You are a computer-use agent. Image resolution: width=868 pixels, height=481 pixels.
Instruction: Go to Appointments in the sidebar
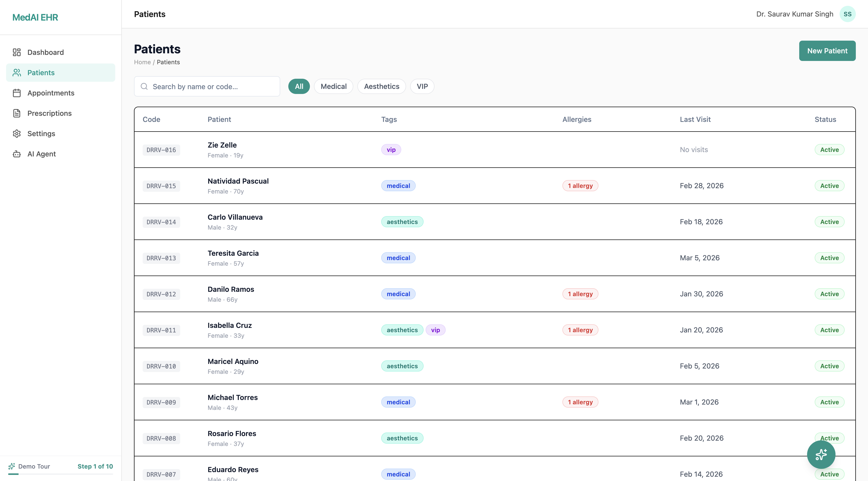click(x=61, y=93)
